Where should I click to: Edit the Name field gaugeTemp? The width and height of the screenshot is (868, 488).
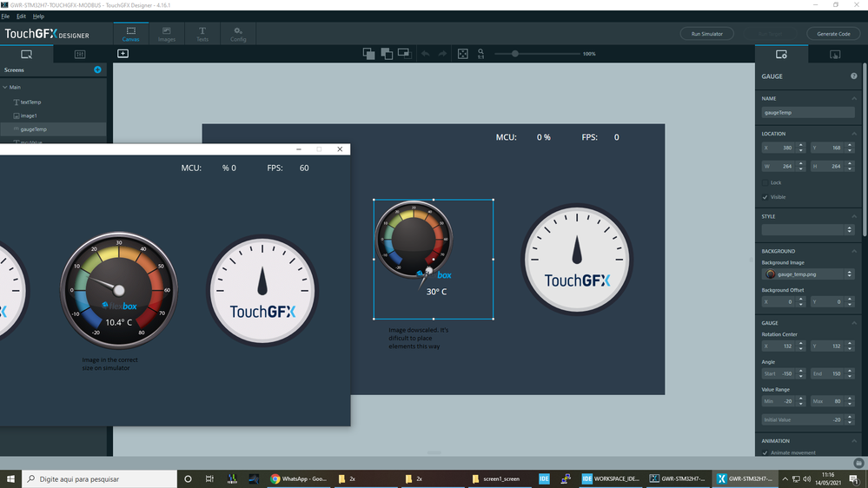808,112
